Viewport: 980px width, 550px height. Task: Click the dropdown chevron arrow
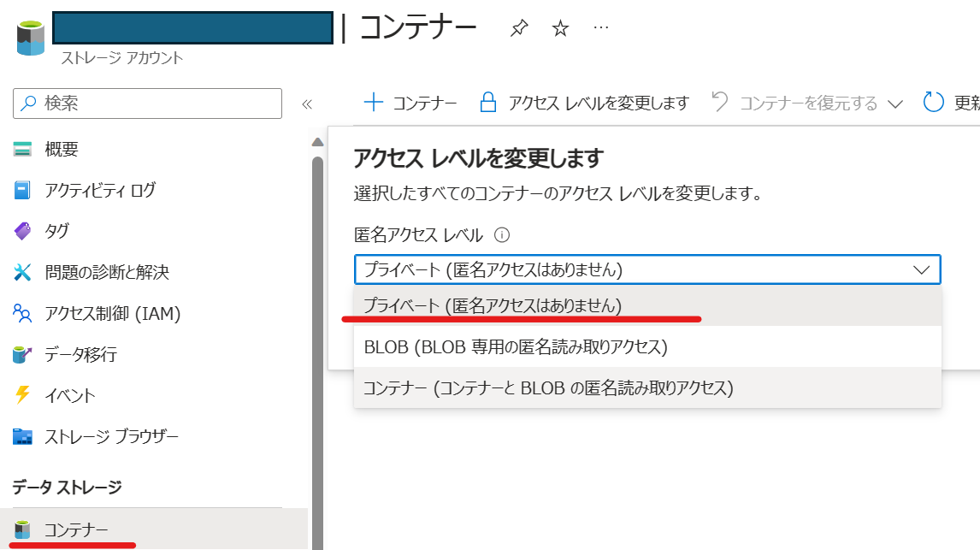[921, 270]
